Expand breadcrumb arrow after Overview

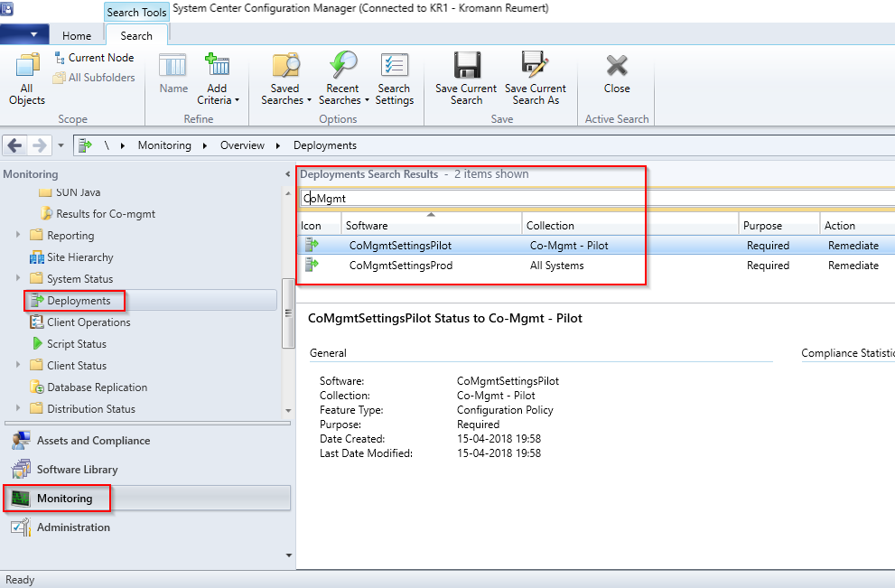[278, 145]
